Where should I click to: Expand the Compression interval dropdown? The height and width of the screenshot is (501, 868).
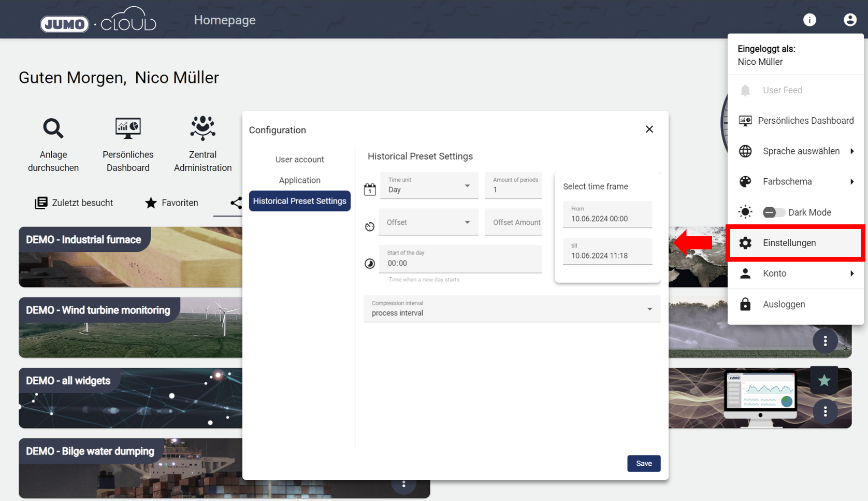tap(511, 309)
